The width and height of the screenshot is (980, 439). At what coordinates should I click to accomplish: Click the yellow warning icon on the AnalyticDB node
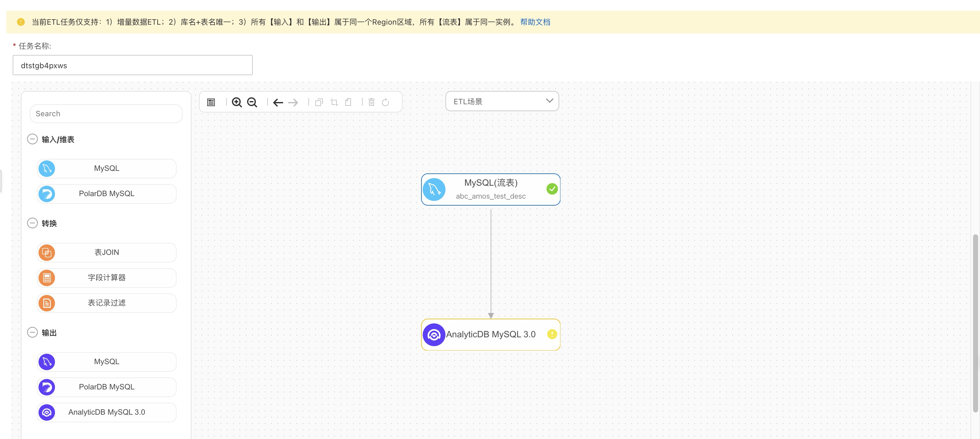point(552,334)
